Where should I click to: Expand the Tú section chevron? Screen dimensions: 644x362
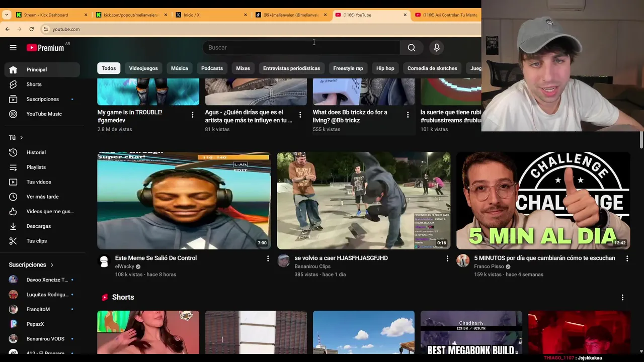(x=21, y=138)
